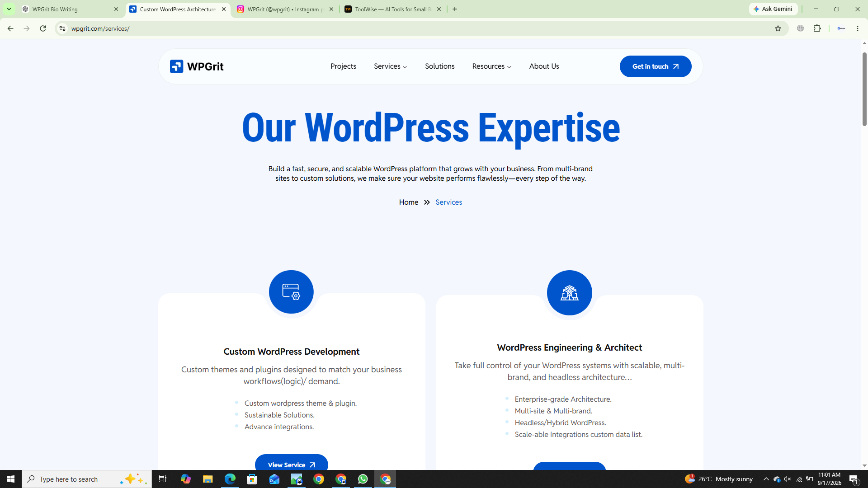Viewport: 868px width, 488px height.
Task: Switch to the WPGrit Bio Writing tab
Action: [70, 9]
